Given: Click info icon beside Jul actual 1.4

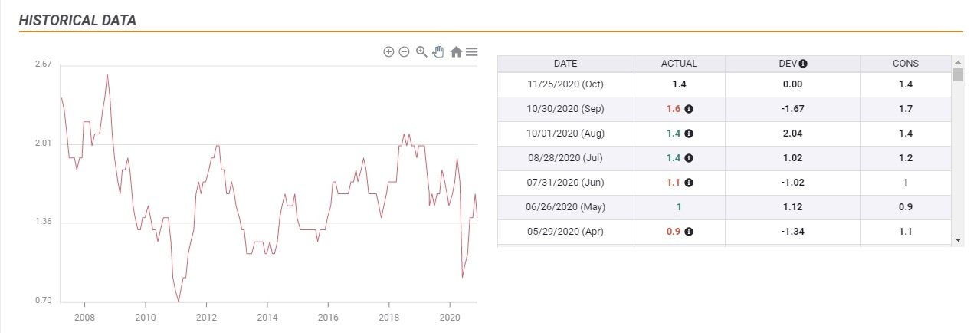Looking at the screenshot, I should (x=689, y=158).
